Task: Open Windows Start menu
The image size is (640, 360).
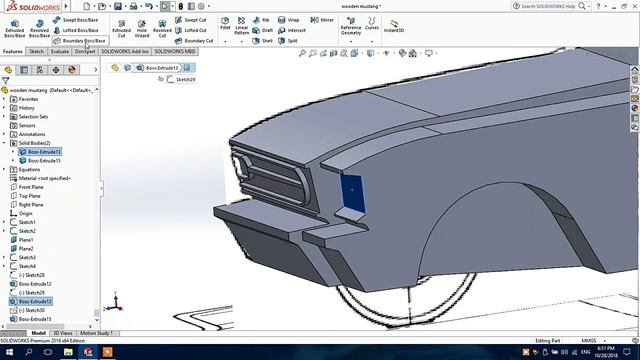Action: coord(9,352)
